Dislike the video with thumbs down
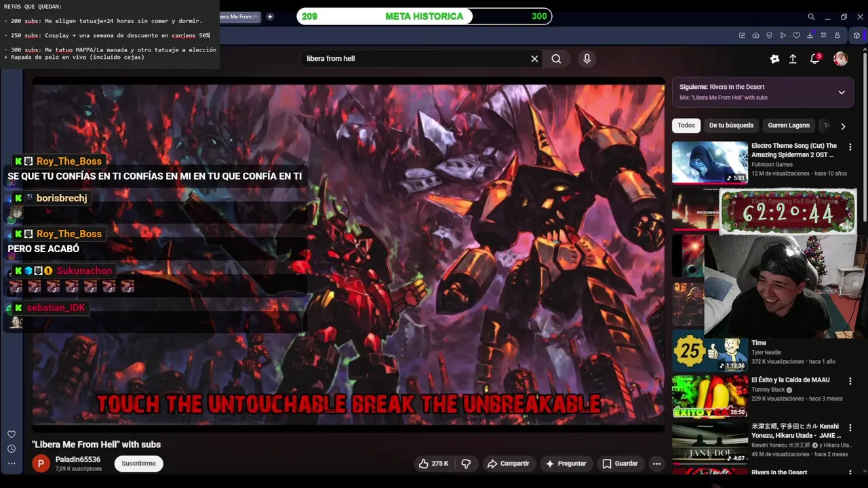The height and width of the screenshot is (488, 868). [x=466, y=464]
